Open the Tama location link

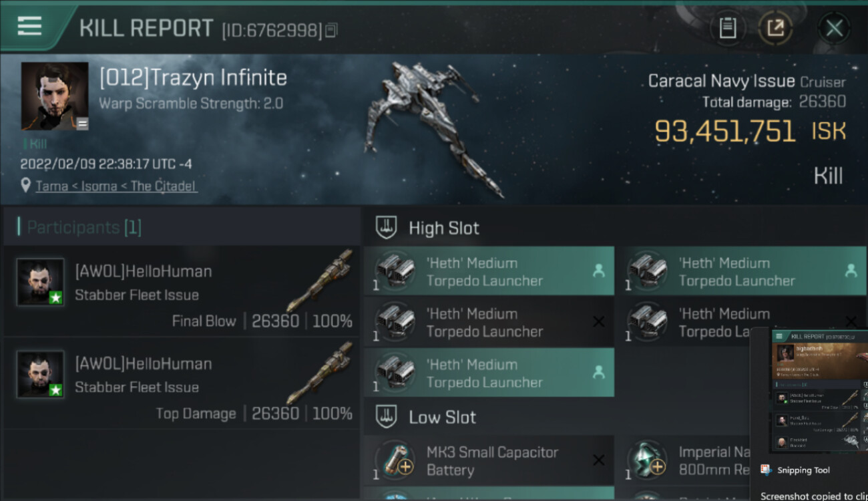coord(116,186)
